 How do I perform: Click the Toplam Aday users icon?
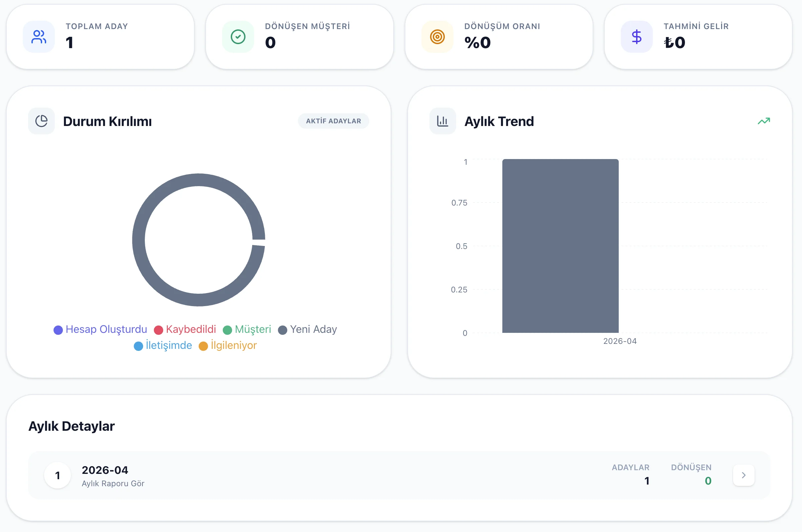click(38, 37)
